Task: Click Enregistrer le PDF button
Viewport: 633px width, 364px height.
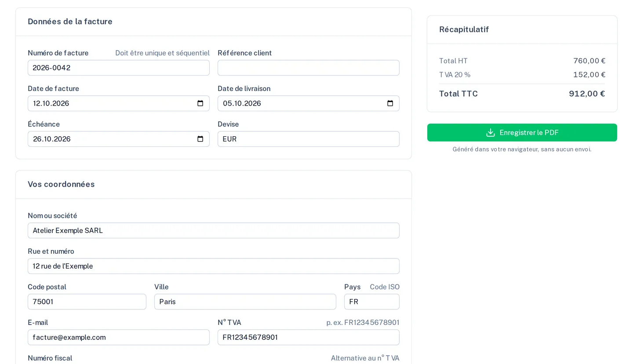Action: (x=522, y=132)
